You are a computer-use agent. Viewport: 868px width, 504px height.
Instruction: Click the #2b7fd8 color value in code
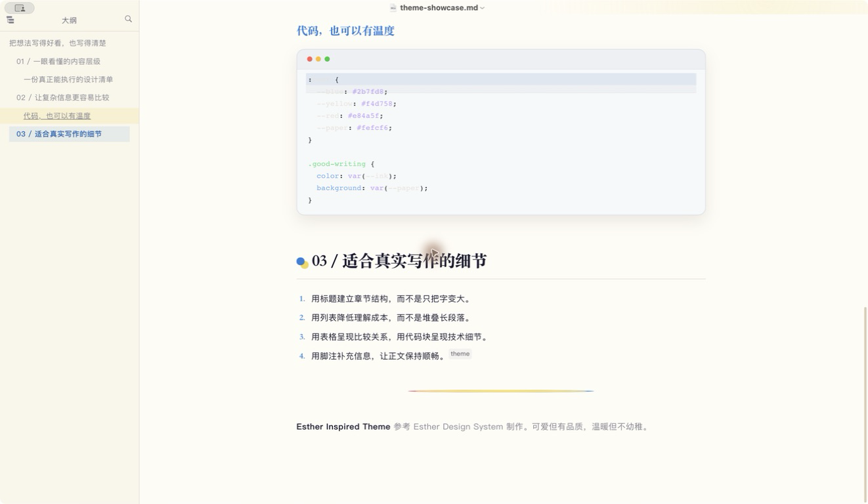[368, 92]
